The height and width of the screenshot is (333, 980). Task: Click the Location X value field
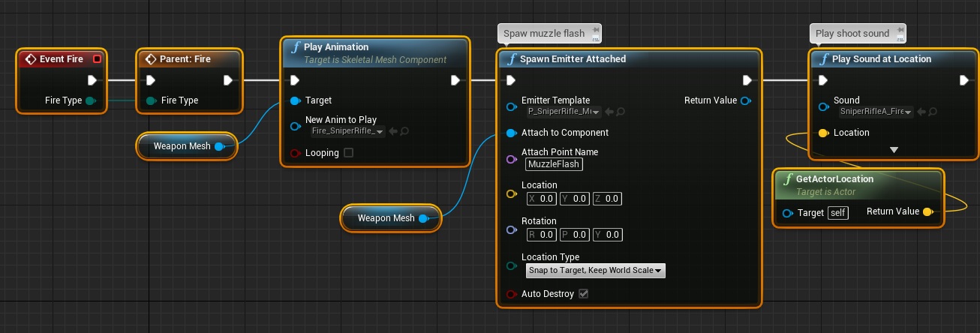(543, 199)
